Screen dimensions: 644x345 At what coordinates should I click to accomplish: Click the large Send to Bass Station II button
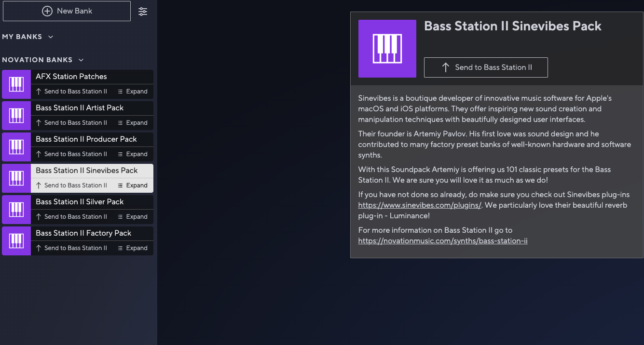(x=486, y=67)
